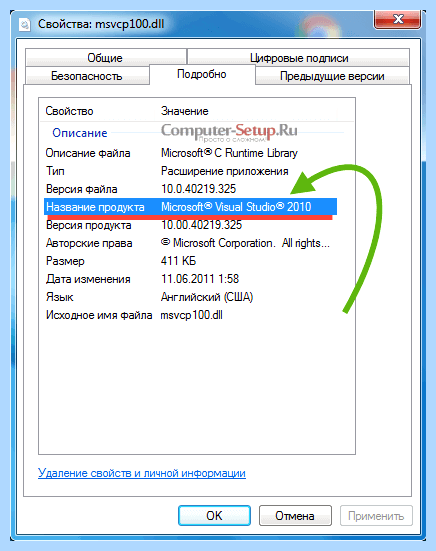Select the Язык property row
This screenshot has width=436, height=551.
tap(190, 297)
